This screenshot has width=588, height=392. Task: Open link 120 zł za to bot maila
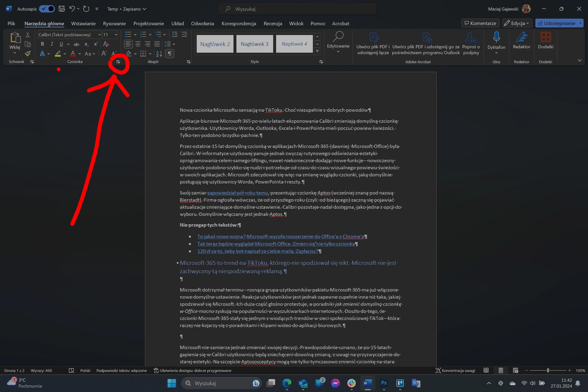pyautogui.click(x=257, y=251)
